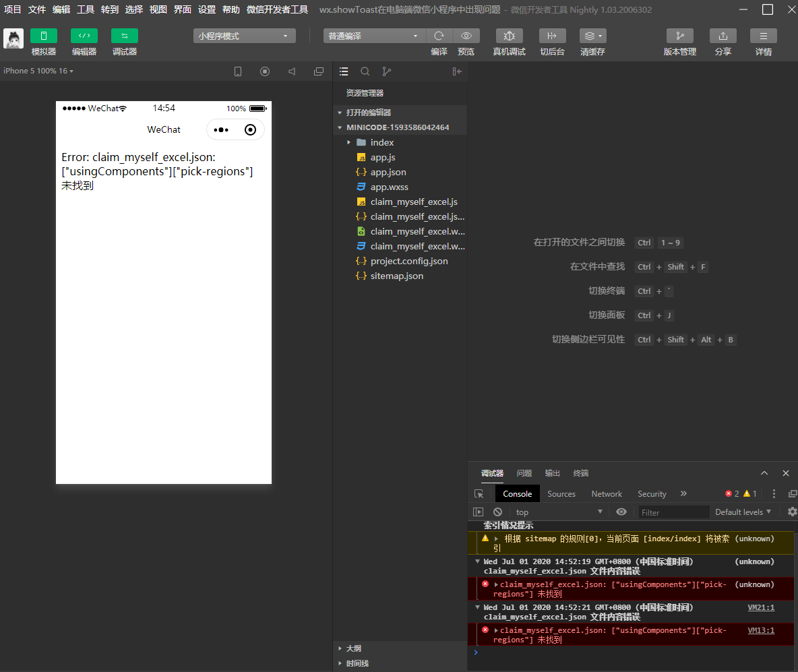Click the VM21:1 source link

[761, 607]
